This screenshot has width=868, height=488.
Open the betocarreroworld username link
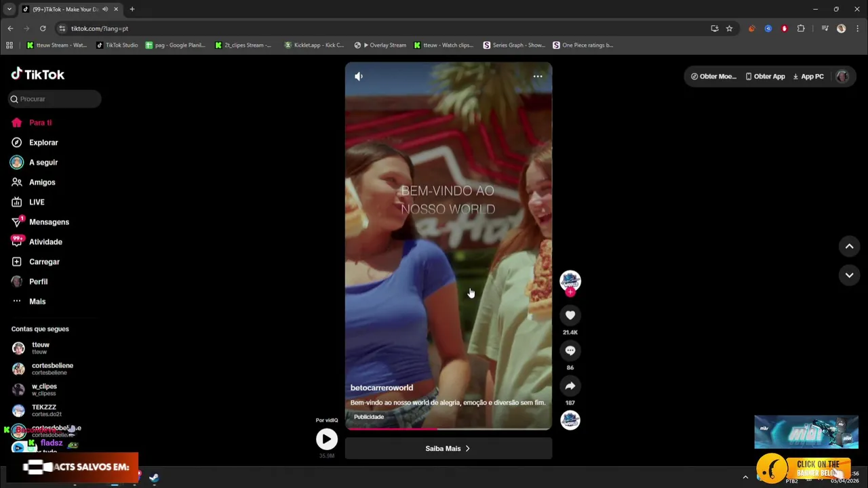click(381, 388)
